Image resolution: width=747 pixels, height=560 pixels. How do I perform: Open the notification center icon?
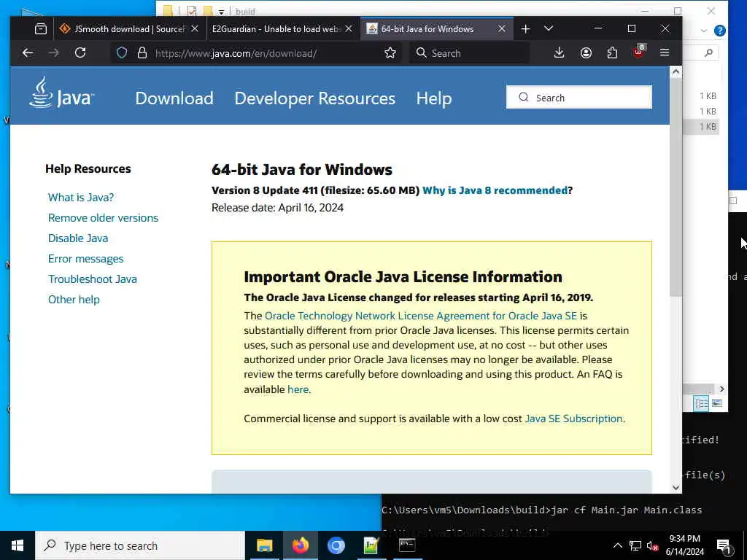724,545
